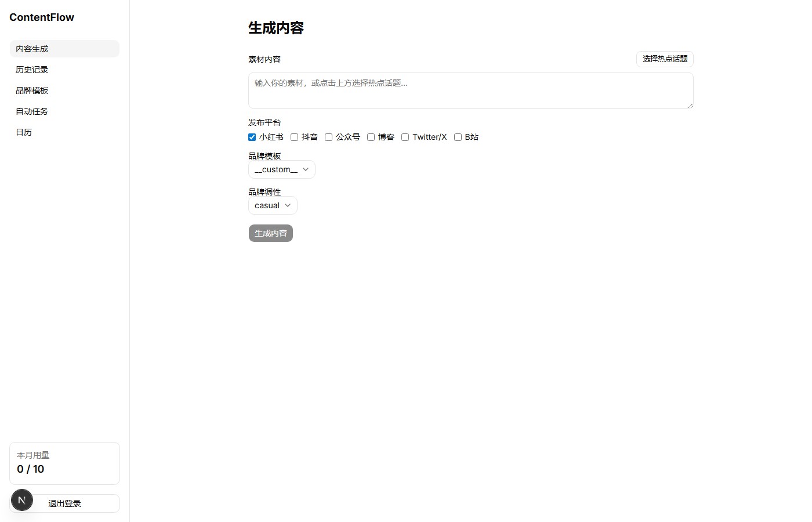Open the 品牌模板 dropdown chevron
Screen dimensions: 812x522
306,169
